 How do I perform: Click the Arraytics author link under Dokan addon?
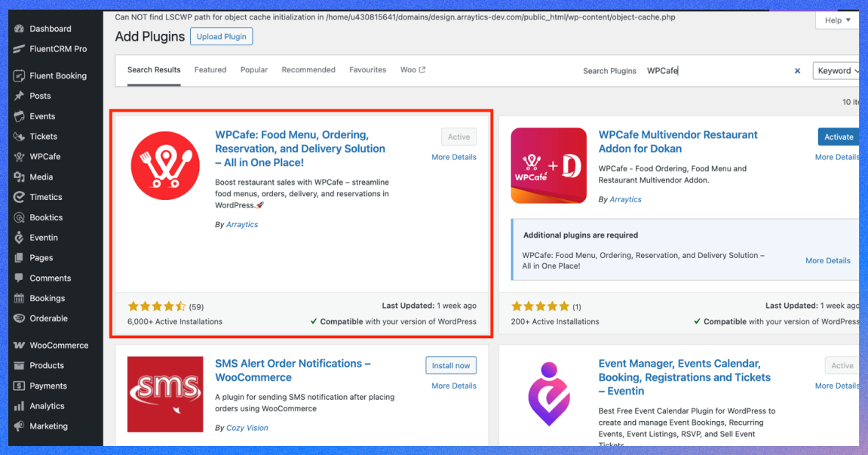point(625,199)
